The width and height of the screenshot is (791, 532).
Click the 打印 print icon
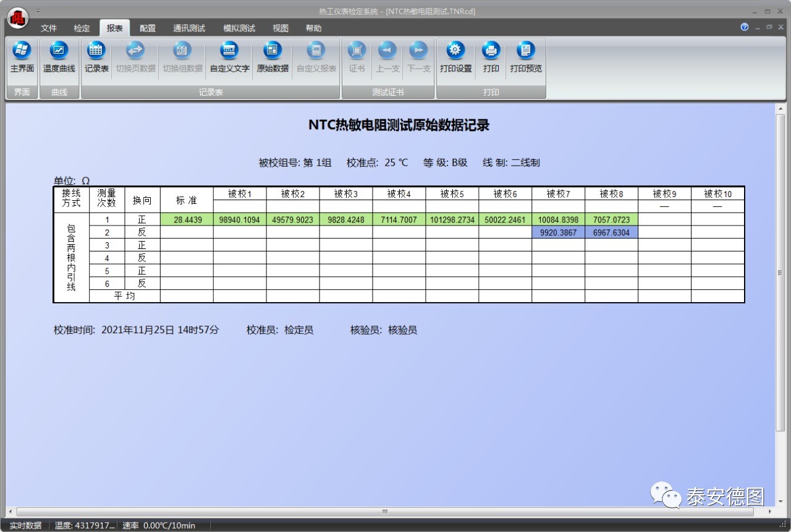(x=491, y=57)
